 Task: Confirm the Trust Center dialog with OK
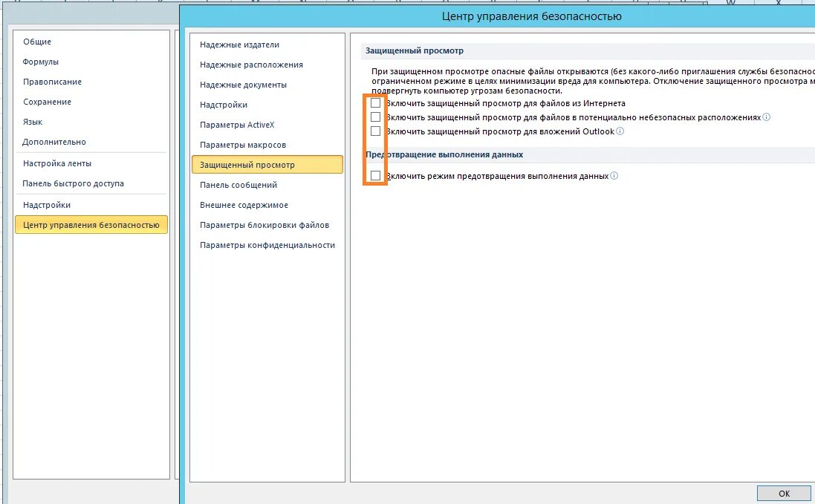click(x=784, y=494)
